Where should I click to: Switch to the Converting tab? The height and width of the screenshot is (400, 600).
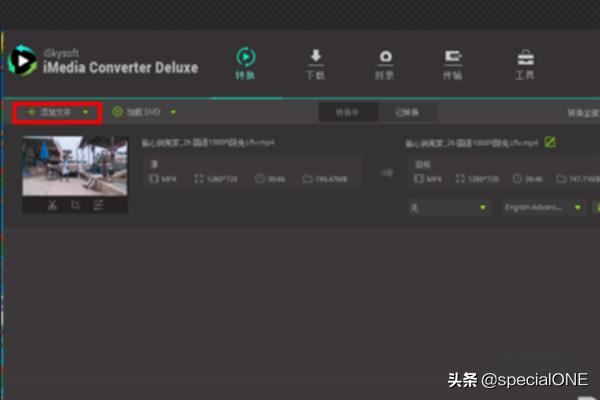click(x=347, y=113)
